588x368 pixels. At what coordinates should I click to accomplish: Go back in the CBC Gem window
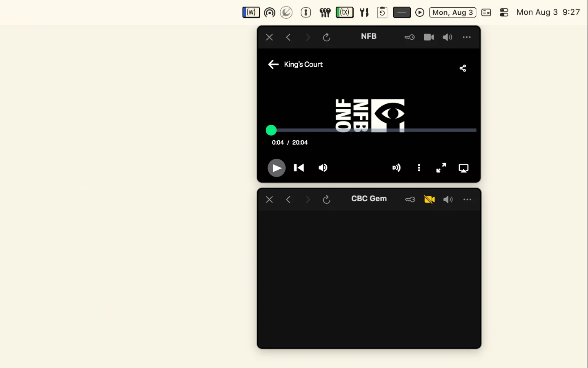coord(288,200)
